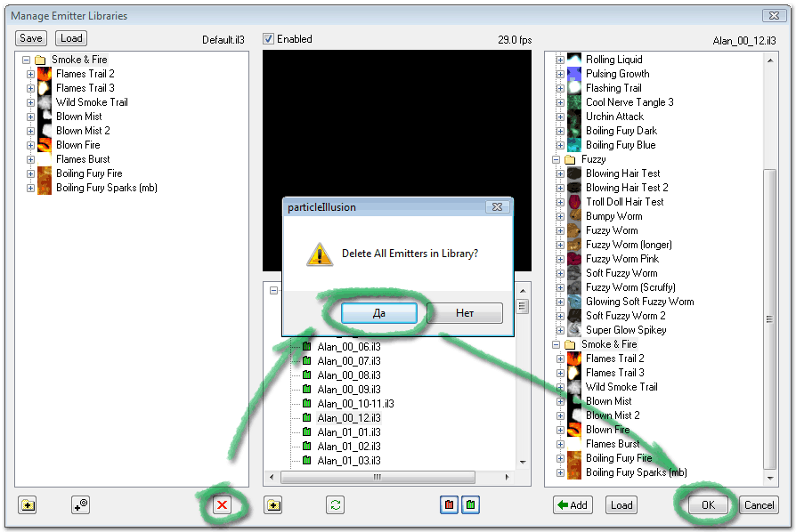796x532 pixels.
Task: Click the green refresh library list icon
Action: (336, 505)
